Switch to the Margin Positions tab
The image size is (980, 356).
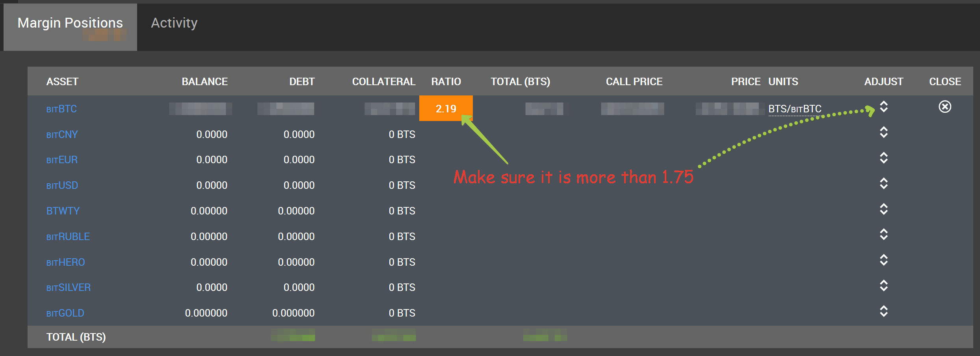tap(70, 27)
